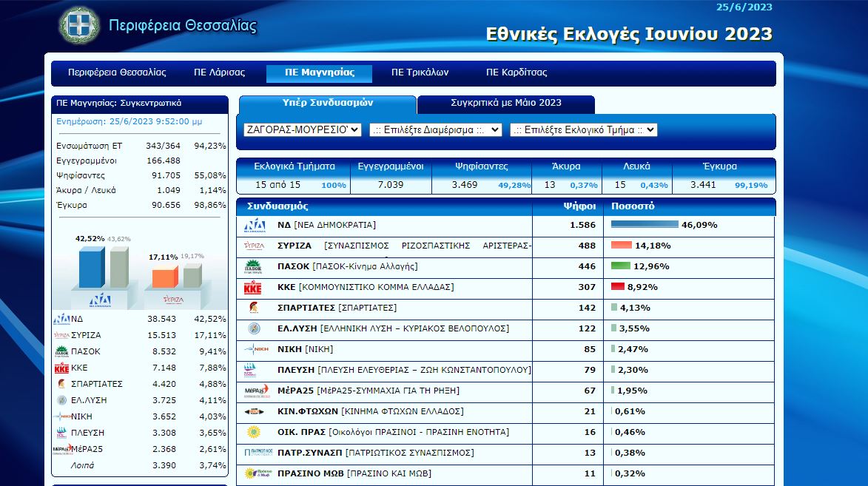Click the ΠΛΕΥΣΗ [ΠΛΕΥΣΗ ΕΛΕΥΘΕΡΙΑΣ] party name
Viewport: 868px width, 486px height.
coord(404,370)
